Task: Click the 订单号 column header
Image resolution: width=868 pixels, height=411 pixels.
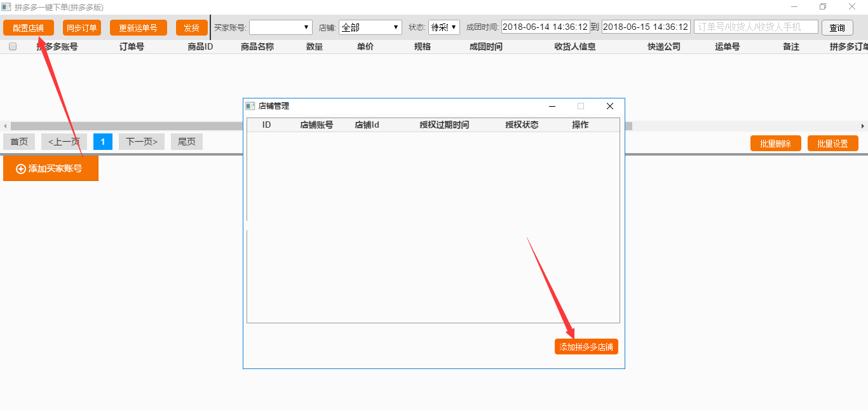Action: pyautogui.click(x=132, y=46)
